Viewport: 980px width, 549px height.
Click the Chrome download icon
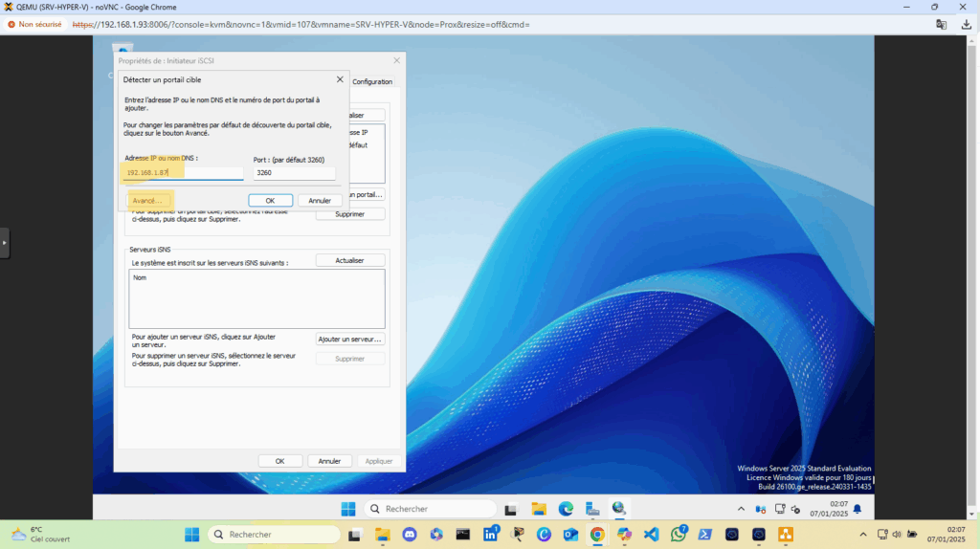coord(967,24)
